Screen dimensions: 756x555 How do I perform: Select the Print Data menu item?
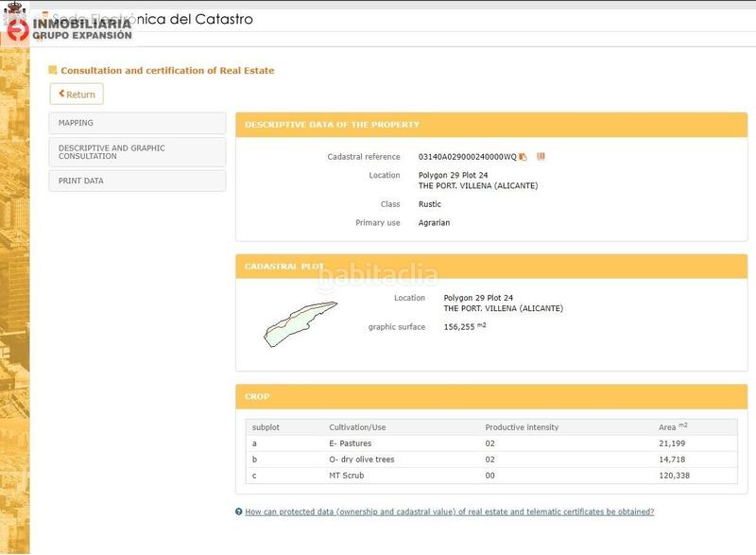pos(137,181)
